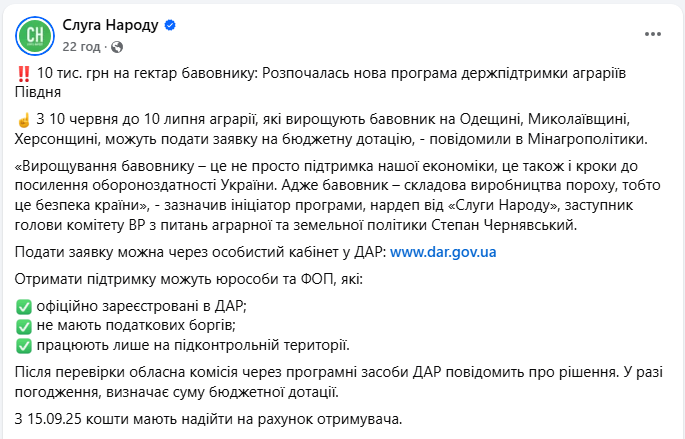
Task: Click the text "Подати заявку можна через особистий кабінет"
Action: [200, 252]
